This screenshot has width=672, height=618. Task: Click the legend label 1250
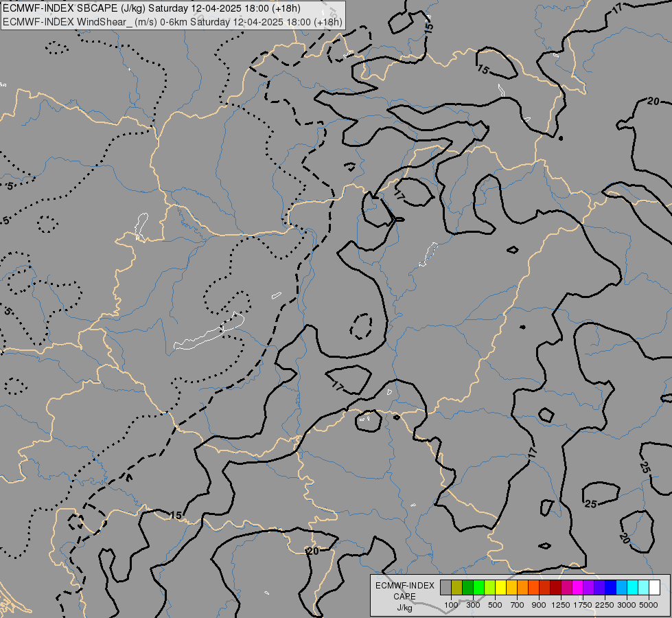(561, 605)
